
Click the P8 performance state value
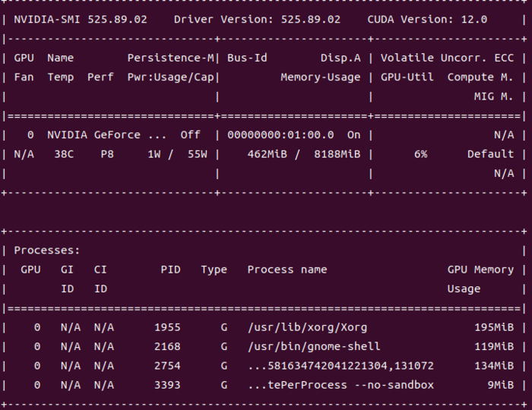107,154
